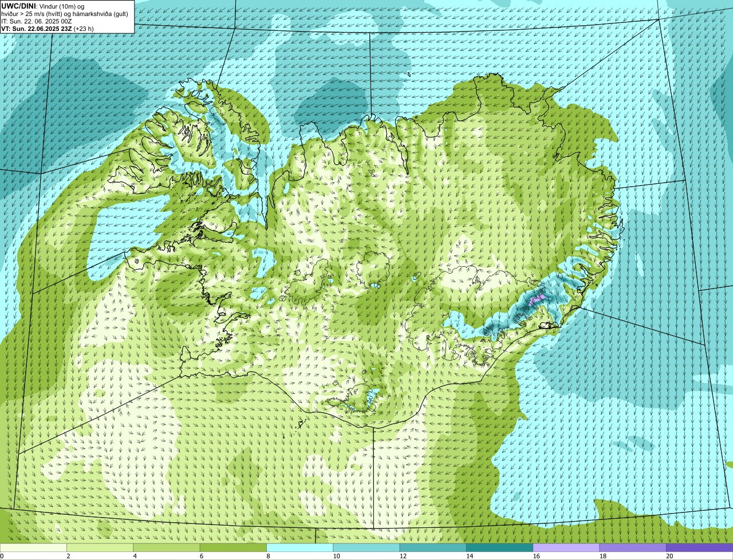This screenshot has height=560, width=733.
Task: Click the 18–20 m/s purple legend swatch
Action: click(633, 547)
